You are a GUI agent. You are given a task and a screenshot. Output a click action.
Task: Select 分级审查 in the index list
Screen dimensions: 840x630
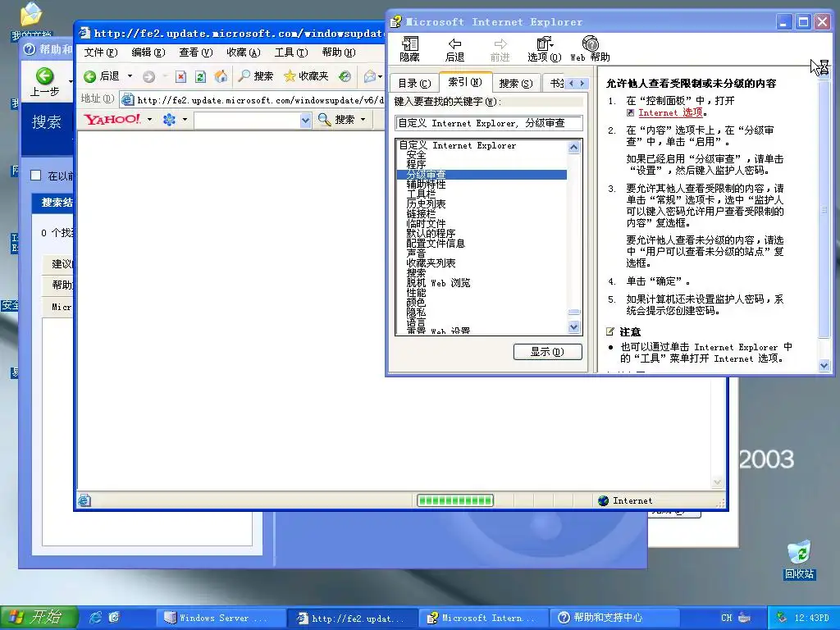coord(482,175)
